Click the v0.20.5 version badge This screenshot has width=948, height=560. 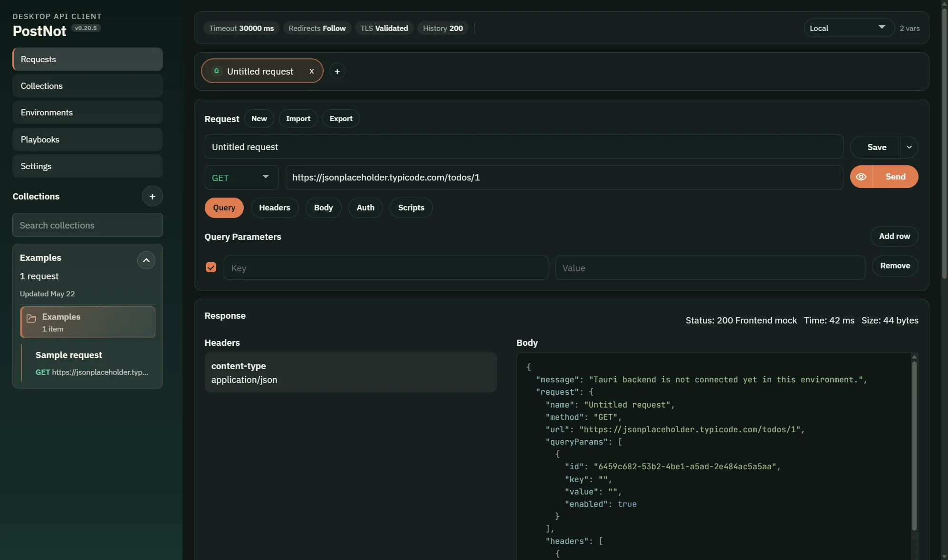[x=86, y=28]
